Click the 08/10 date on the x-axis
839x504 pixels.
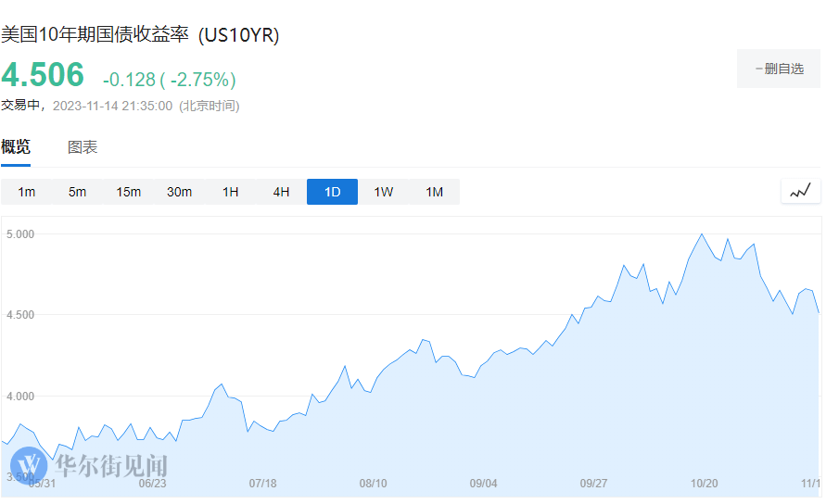[373, 483]
